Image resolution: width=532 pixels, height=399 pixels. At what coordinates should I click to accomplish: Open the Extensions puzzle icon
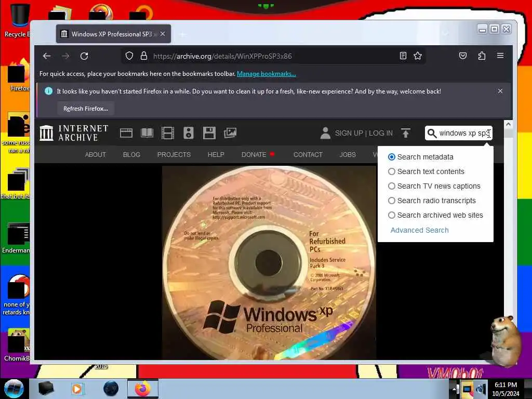coord(482,56)
